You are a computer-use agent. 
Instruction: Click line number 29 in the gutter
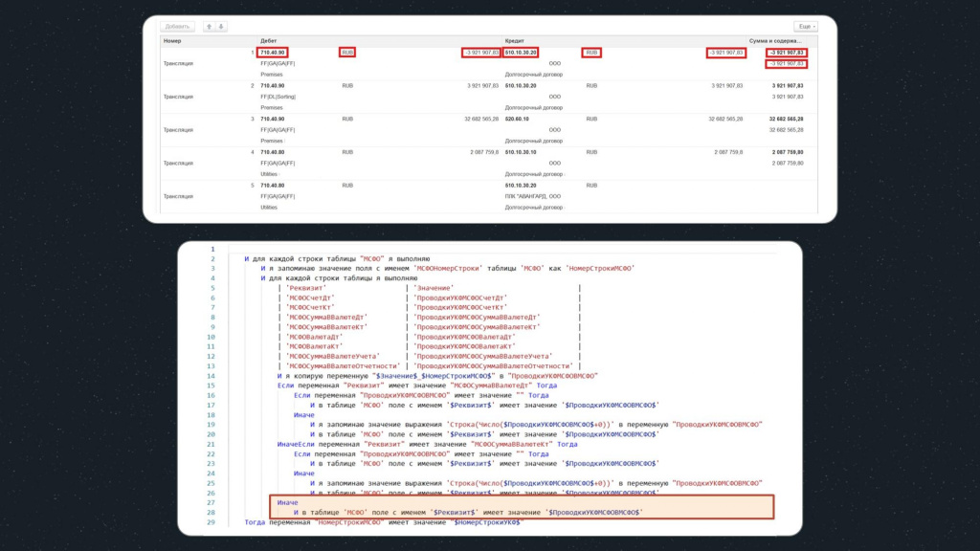point(211,523)
